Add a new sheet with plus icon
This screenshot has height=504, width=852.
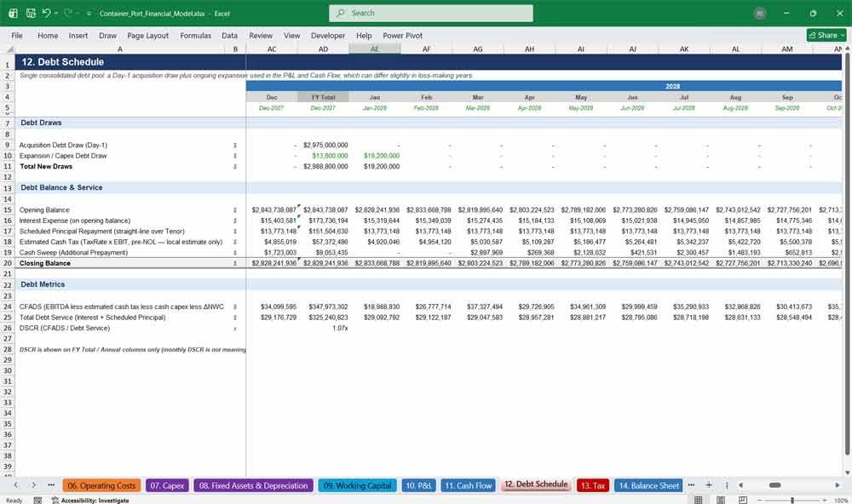[709, 485]
